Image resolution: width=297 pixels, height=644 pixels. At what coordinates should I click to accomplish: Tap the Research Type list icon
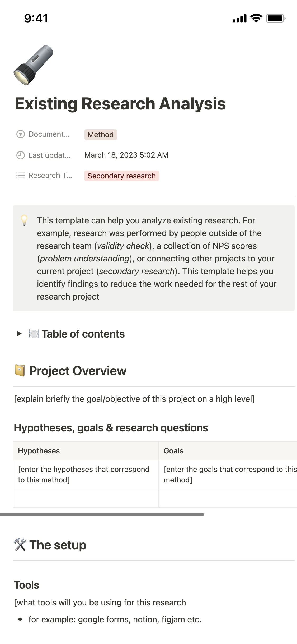(x=21, y=176)
